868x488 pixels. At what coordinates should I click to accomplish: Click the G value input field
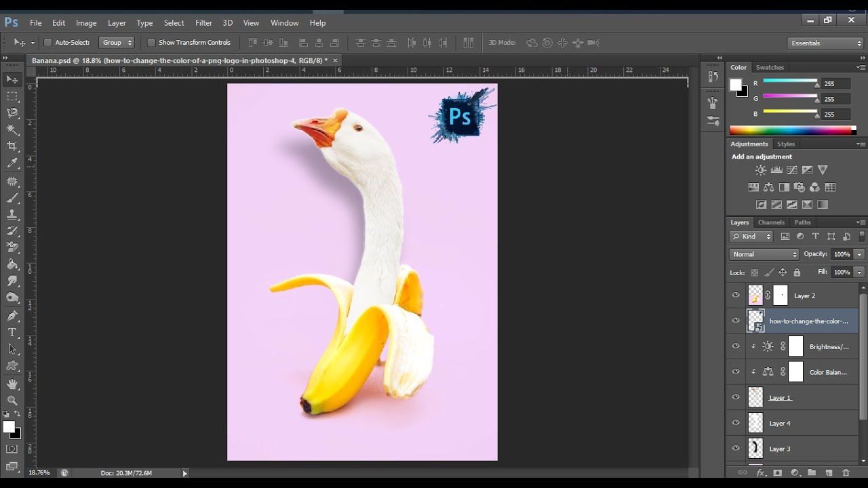pyautogui.click(x=836, y=99)
